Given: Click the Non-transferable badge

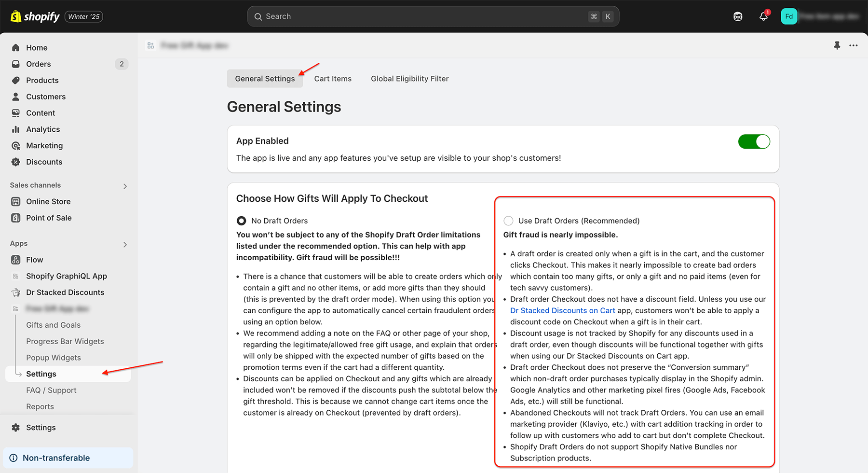Looking at the screenshot, I should tap(68, 458).
